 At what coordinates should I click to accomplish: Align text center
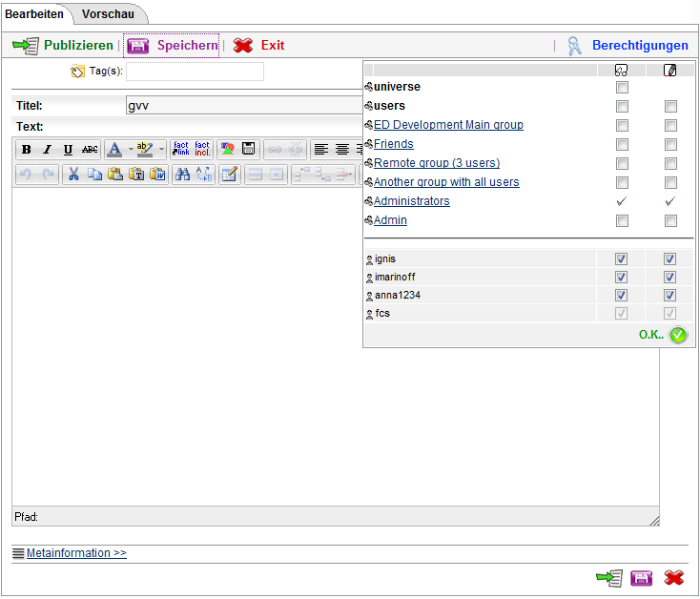(342, 149)
